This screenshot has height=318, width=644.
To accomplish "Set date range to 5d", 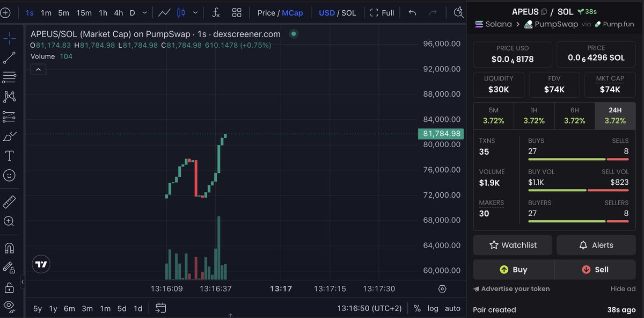I will click(122, 308).
